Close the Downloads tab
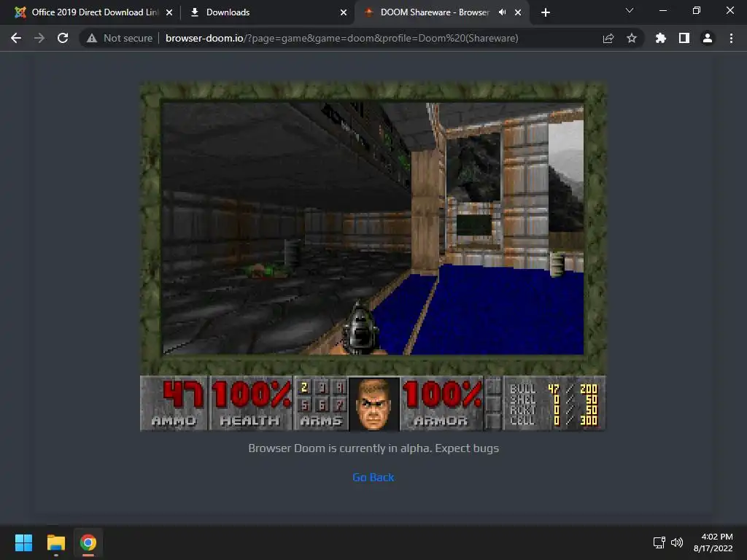Screen dimensions: 747x560 [x=344, y=13]
